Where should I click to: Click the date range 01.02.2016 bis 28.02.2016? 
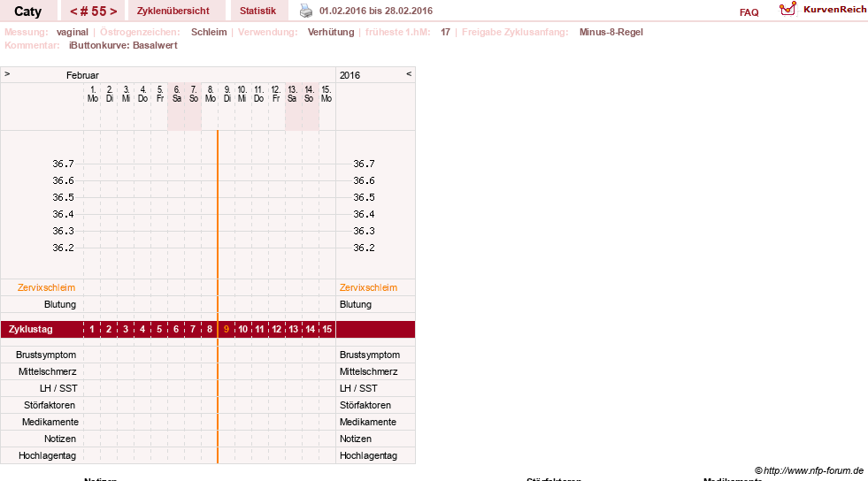click(x=376, y=11)
